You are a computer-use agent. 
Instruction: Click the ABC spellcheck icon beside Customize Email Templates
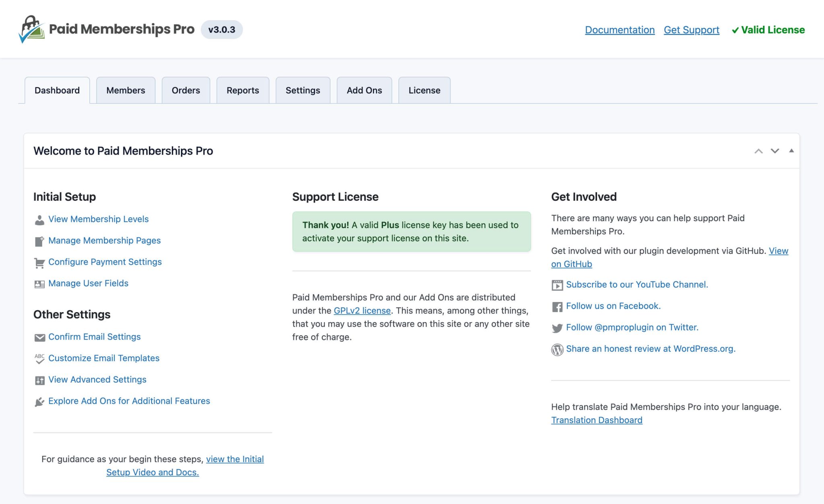click(39, 359)
